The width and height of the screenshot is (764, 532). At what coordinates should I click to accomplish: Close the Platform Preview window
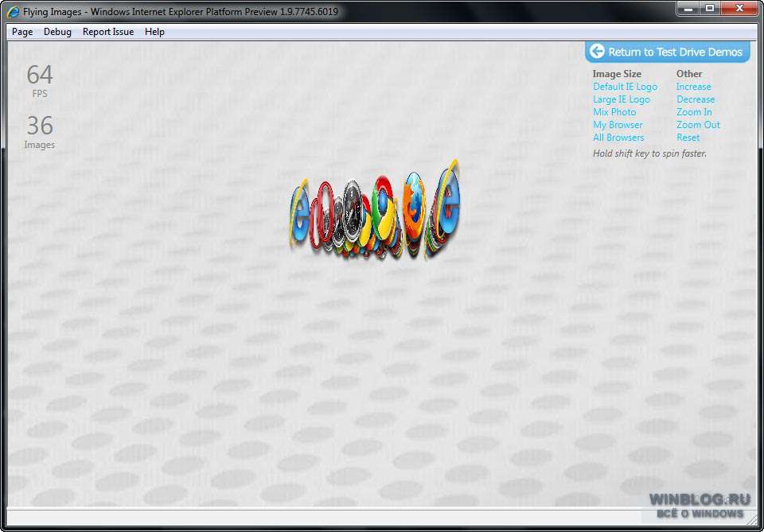tap(739, 8)
